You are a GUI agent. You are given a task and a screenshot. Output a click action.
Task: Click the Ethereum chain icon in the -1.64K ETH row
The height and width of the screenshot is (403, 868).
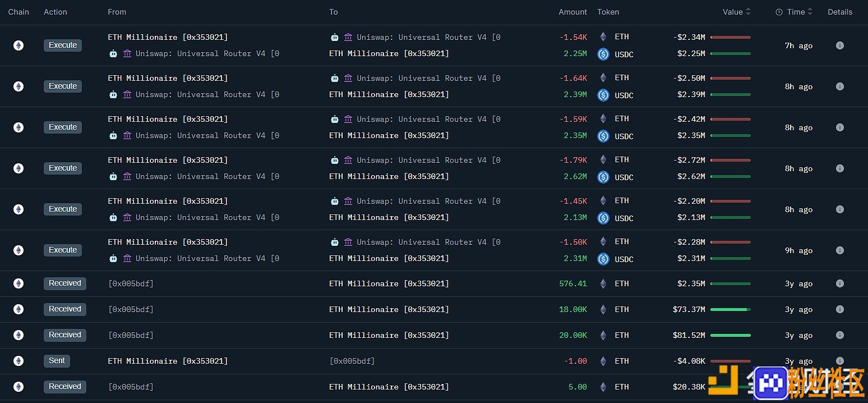[x=19, y=86]
